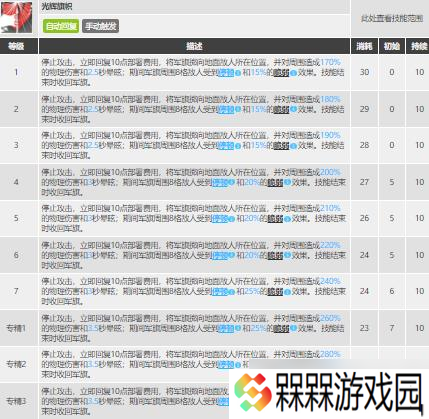The image size is (429, 419).
Task: Click the info icon after 脆弱 in level 4 row
Action: point(287,182)
